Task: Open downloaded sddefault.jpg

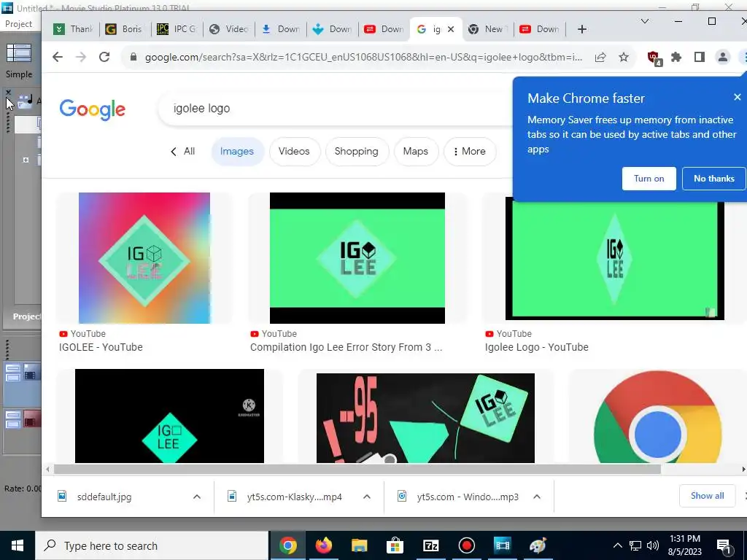Action: (104, 497)
